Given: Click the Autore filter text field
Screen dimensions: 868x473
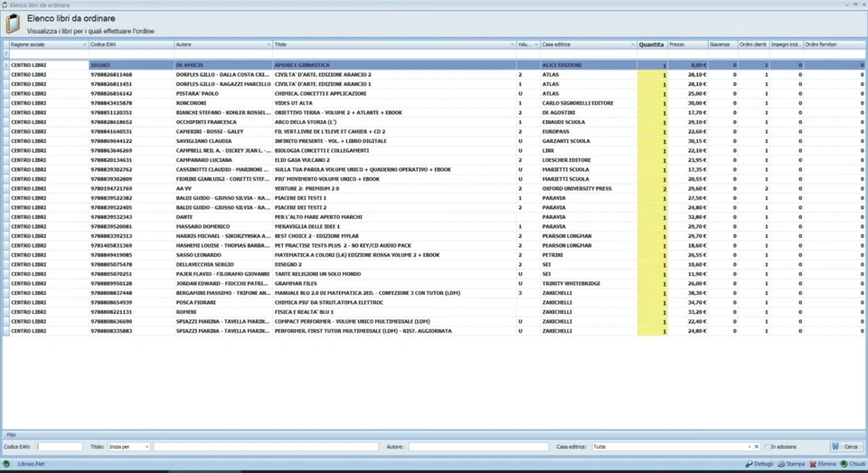Looking at the screenshot, I should [x=478, y=447].
